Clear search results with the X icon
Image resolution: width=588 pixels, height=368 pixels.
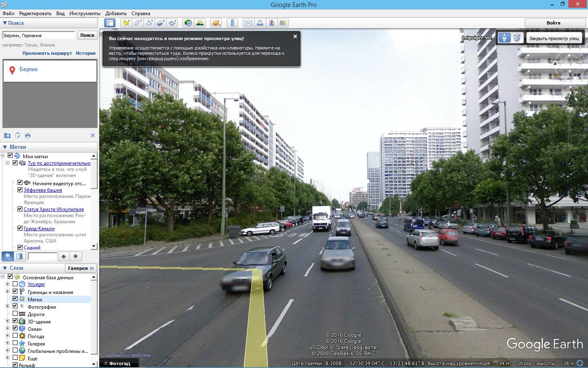click(x=93, y=135)
